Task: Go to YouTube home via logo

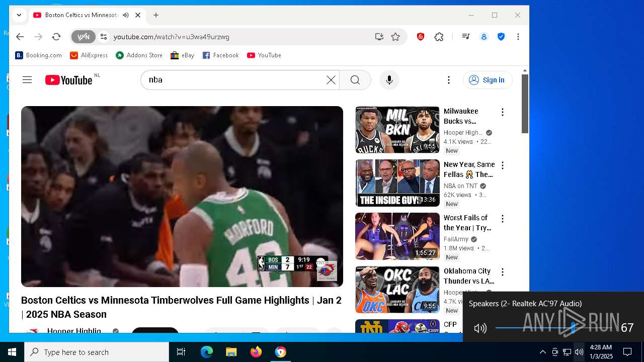Action: pos(69,80)
